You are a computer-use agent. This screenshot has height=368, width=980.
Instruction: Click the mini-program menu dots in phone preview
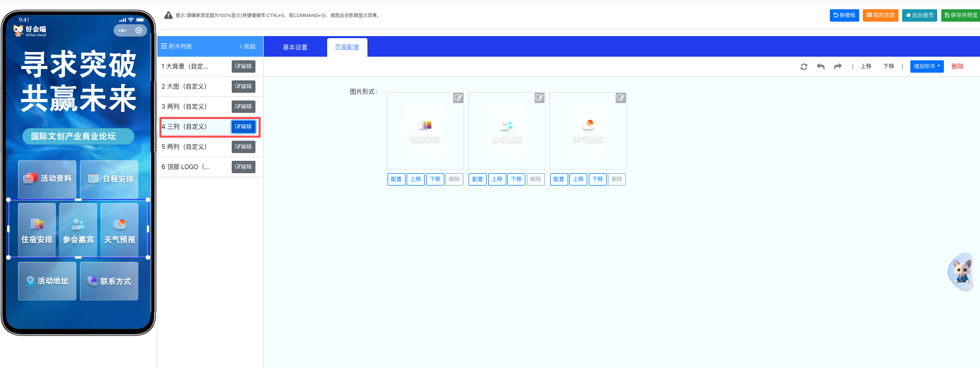coord(122,30)
